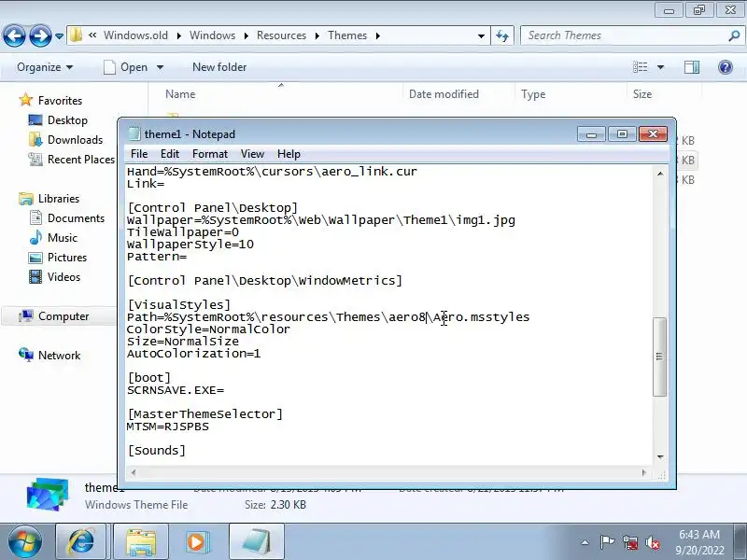
Task: Open Notepad's Edit menu
Action: click(x=170, y=154)
